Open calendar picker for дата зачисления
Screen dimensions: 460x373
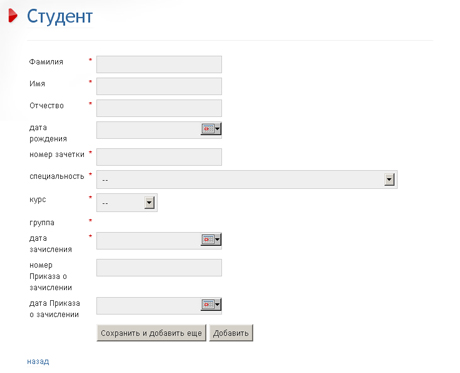click(211, 239)
